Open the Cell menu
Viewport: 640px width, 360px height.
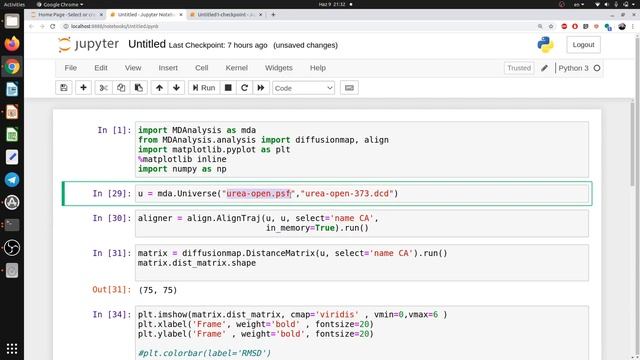tap(202, 68)
